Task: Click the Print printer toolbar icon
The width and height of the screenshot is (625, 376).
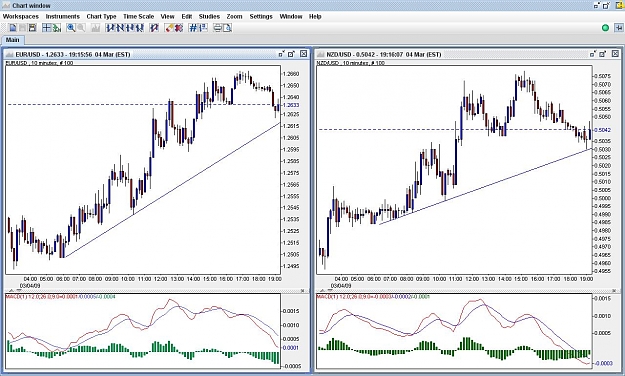Action: (x=218, y=28)
